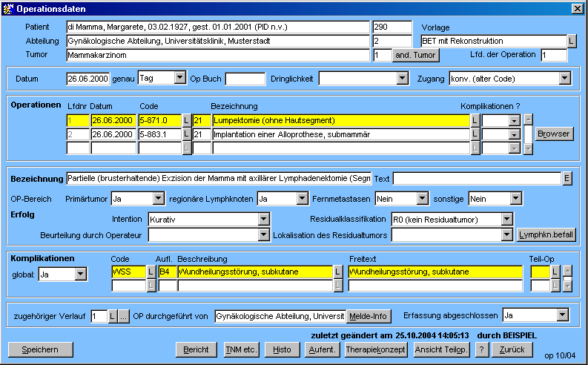Viewport: 588px width, 365px height.
Task: Click the E button beside the Text field
Action: [x=567, y=179]
